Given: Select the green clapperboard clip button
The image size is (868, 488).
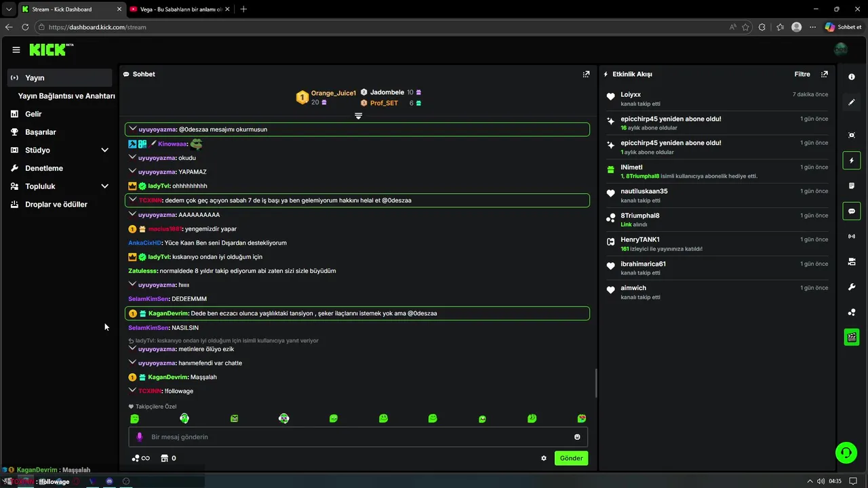Looking at the screenshot, I should (852, 337).
